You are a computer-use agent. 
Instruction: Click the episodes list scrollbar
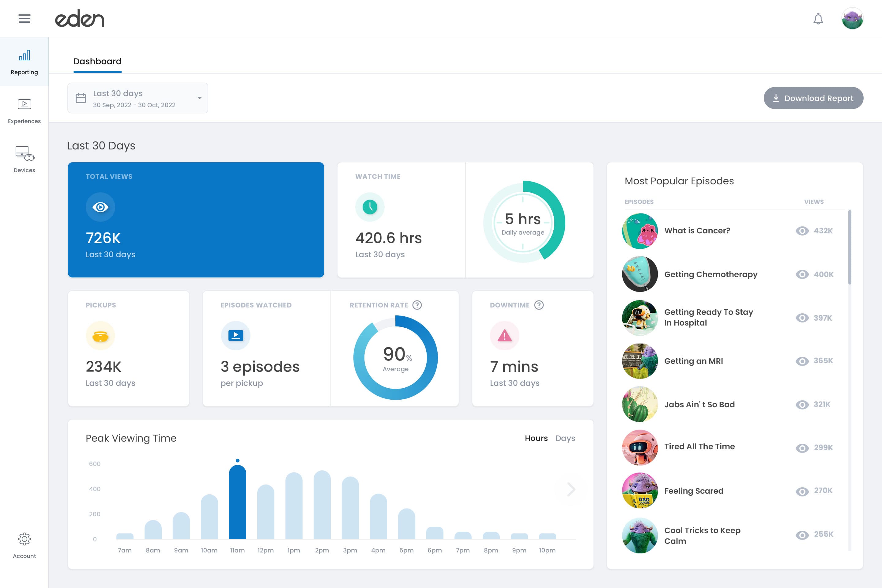(x=849, y=247)
